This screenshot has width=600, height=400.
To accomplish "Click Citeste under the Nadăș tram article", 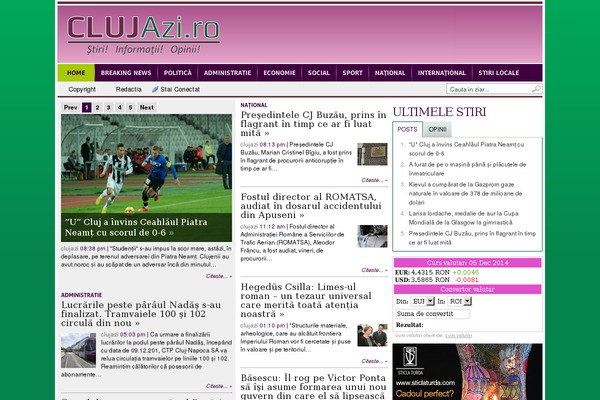I will [x=218, y=386].
